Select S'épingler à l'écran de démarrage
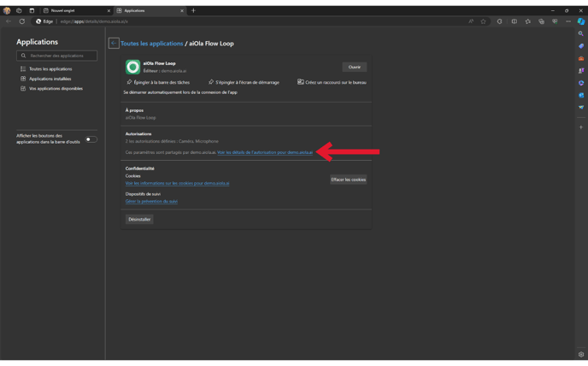The height and width of the screenshot is (366, 588). pos(244,82)
